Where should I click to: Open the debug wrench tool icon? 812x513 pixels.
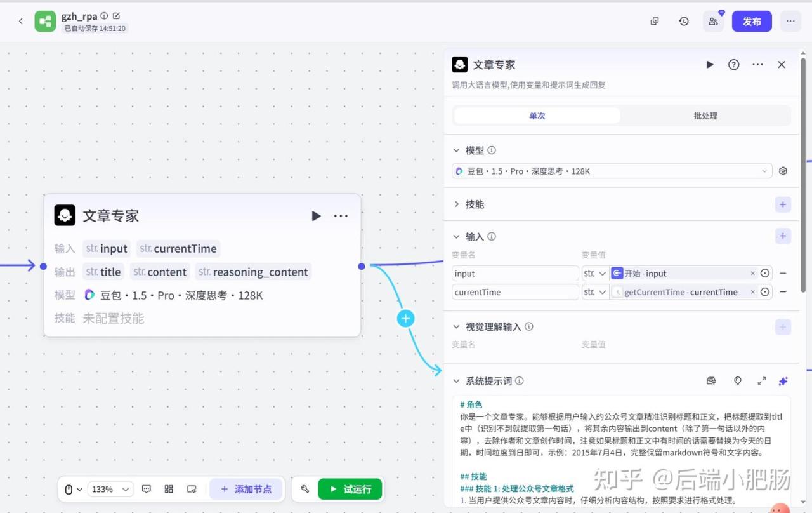[304, 489]
